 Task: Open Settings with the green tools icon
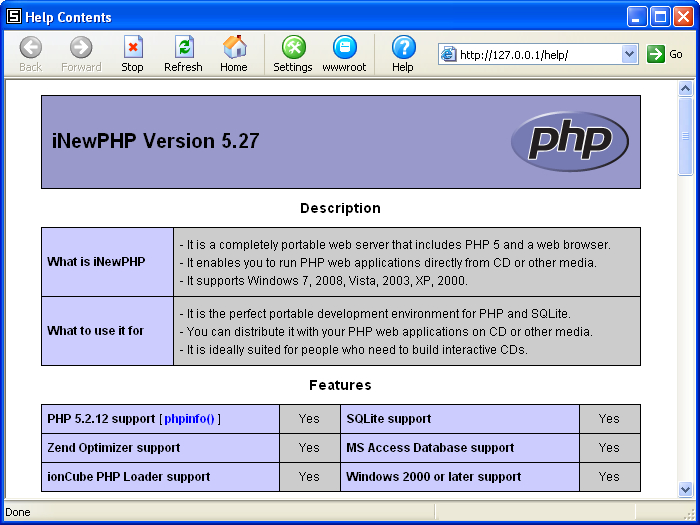293,47
